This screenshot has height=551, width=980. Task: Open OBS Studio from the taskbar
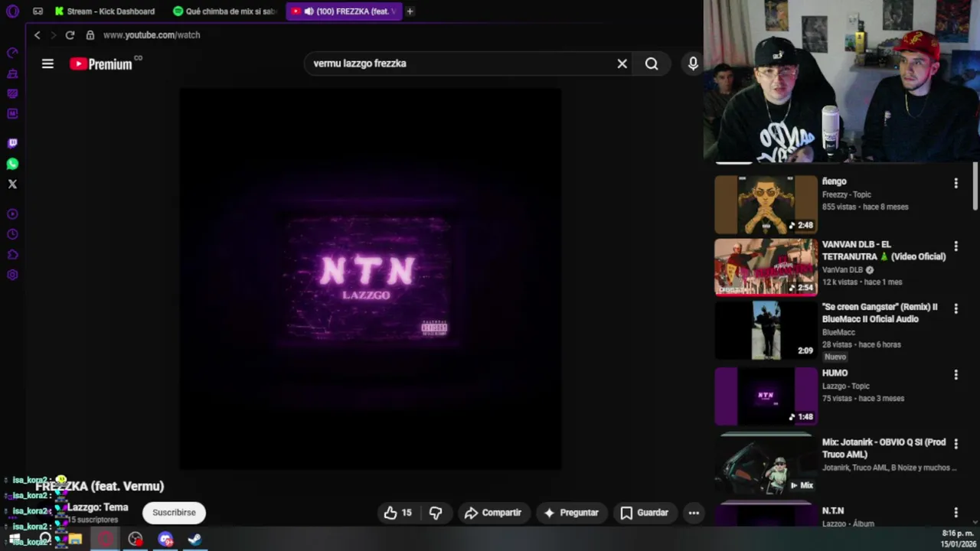(x=136, y=540)
